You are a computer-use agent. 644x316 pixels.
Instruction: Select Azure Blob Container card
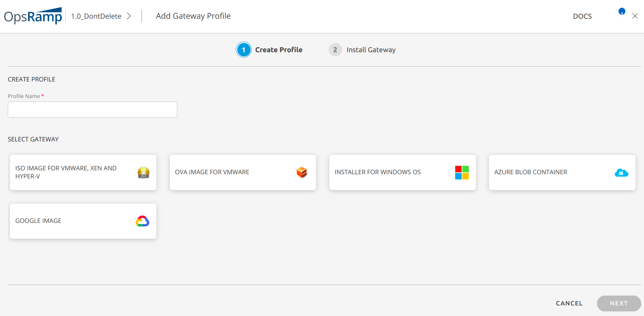click(x=562, y=172)
